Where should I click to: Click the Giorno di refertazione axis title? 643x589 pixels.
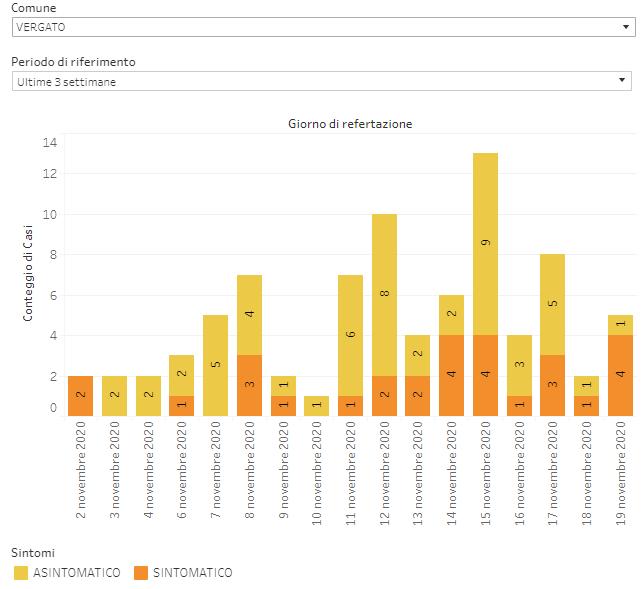(350, 124)
